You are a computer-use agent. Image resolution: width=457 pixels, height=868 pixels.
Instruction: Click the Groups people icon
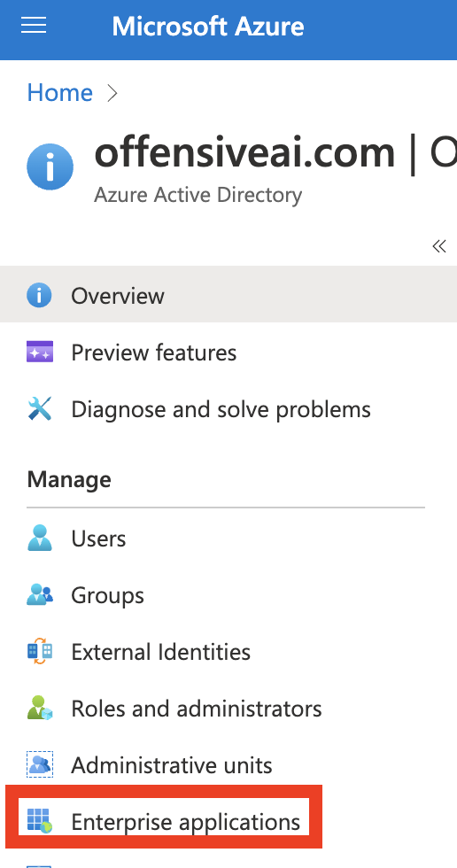coord(40,594)
